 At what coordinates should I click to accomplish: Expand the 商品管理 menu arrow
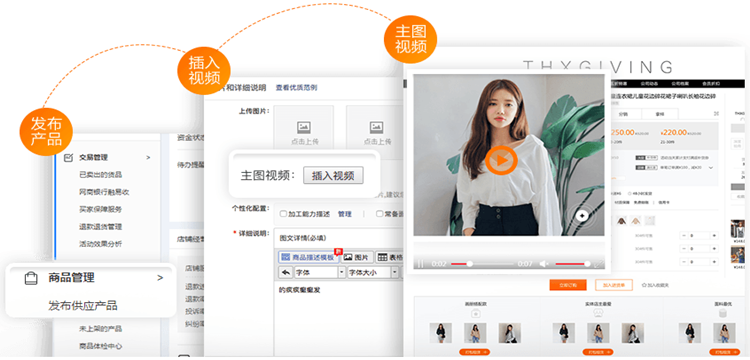(x=160, y=278)
